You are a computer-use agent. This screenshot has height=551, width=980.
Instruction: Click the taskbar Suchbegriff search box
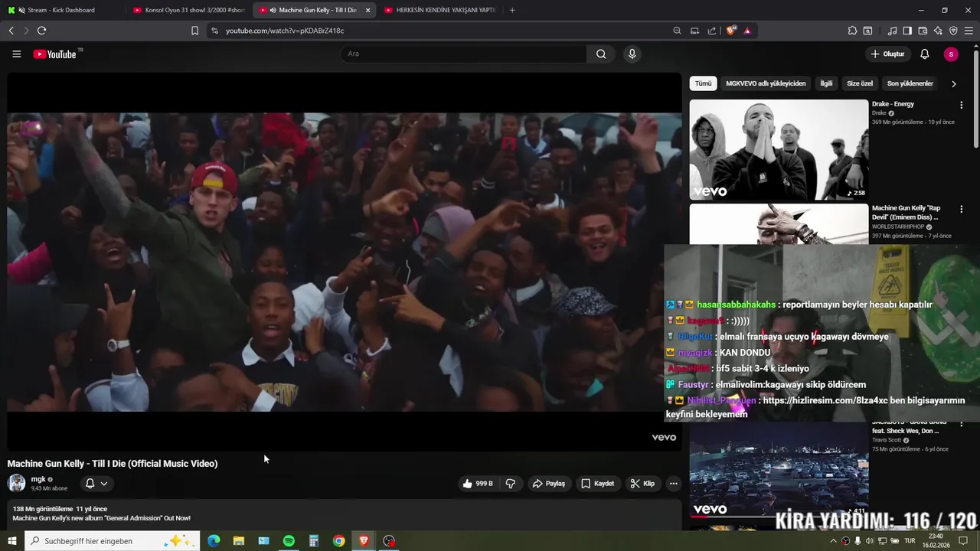pos(113,541)
